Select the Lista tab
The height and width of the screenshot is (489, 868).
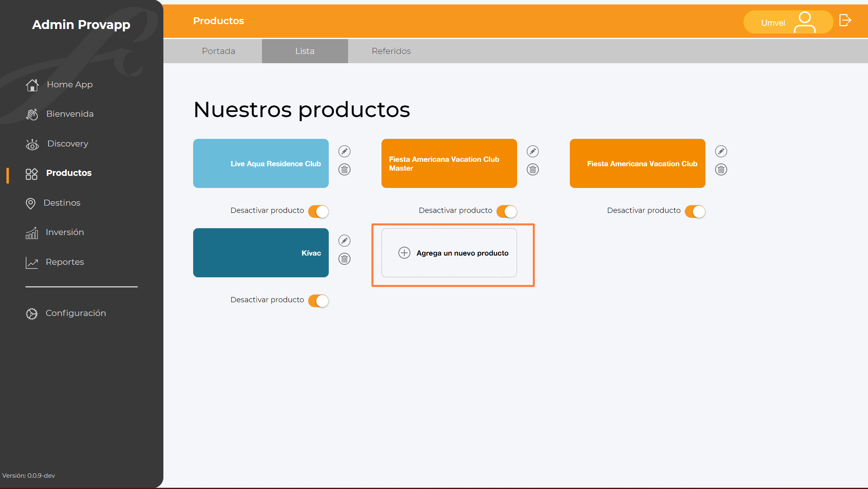pyautogui.click(x=305, y=51)
